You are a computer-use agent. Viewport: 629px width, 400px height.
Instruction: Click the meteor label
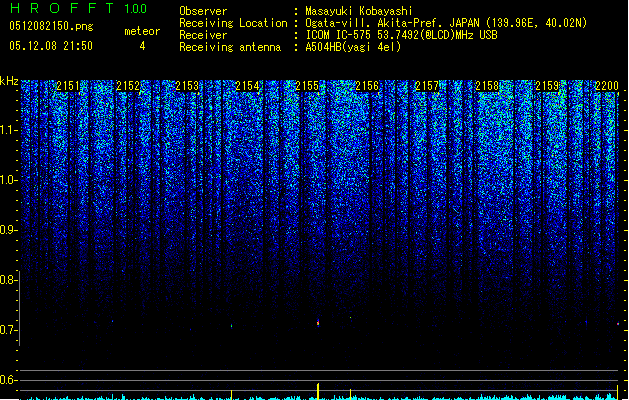(142, 31)
